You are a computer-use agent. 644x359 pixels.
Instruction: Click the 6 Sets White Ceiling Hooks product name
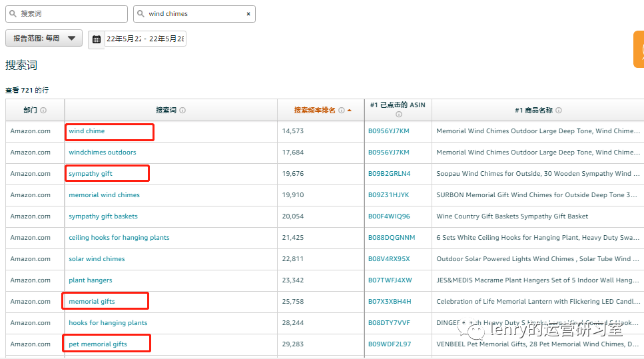[538, 238]
